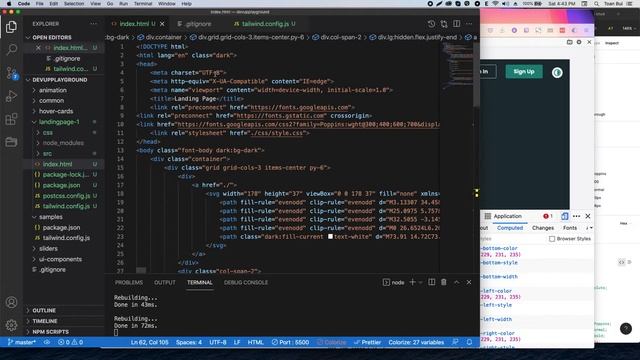Close the terminal panel
Screen dimensions: 640x360
click(469, 282)
